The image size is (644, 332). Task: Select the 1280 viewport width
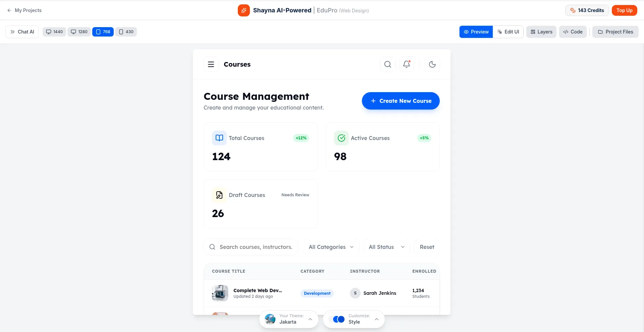click(79, 32)
